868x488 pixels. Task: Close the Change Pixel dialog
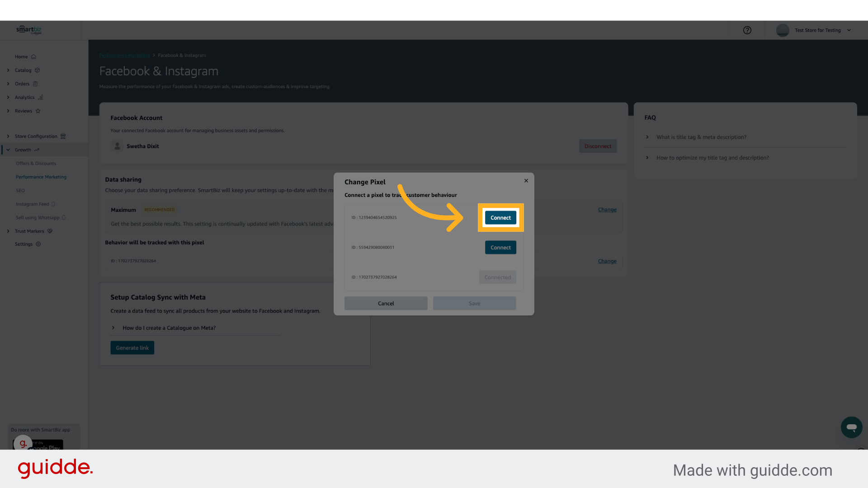pyautogui.click(x=526, y=181)
